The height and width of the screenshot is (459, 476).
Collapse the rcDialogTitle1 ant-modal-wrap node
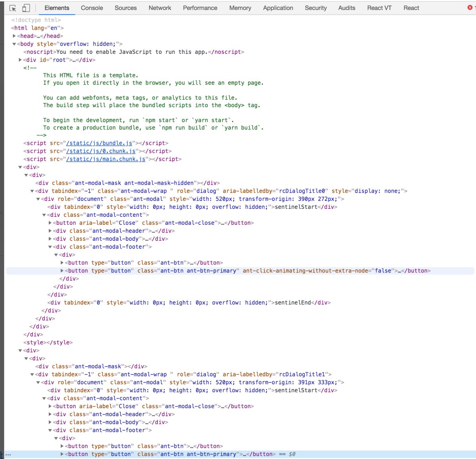tap(32, 374)
